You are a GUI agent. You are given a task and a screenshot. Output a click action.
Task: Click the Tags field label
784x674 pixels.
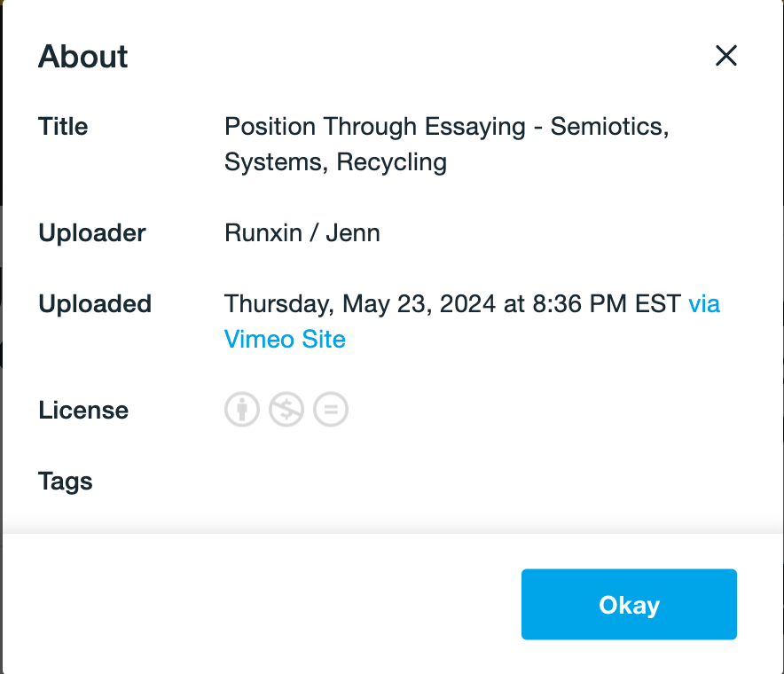click(x=66, y=482)
